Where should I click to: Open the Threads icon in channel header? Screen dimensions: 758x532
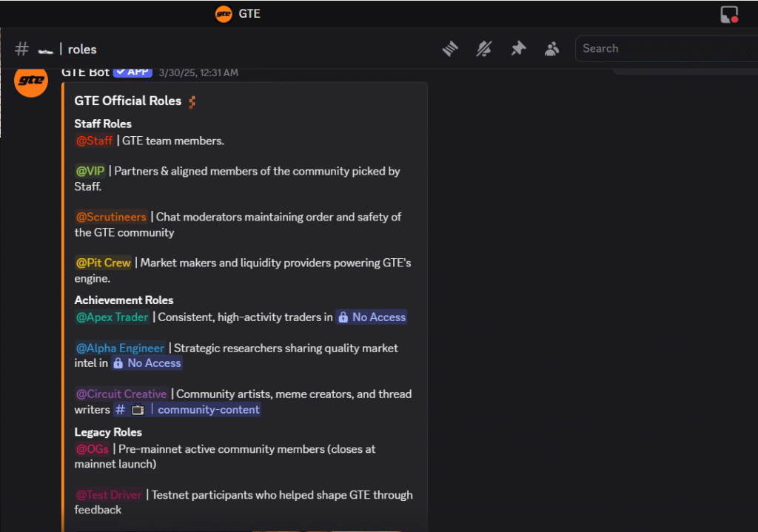click(x=451, y=49)
